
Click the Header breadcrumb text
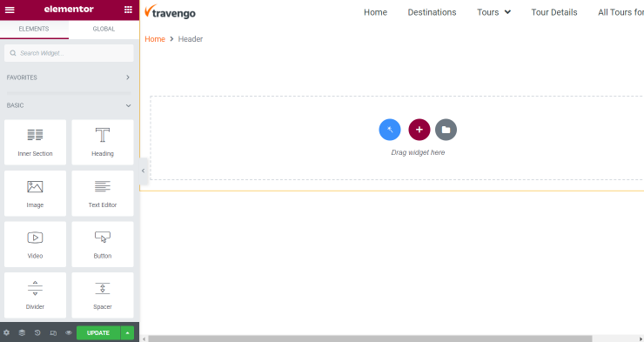(191, 39)
